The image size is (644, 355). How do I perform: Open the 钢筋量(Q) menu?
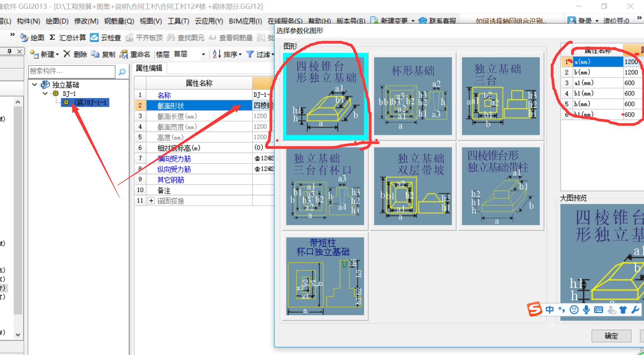[119, 21]
